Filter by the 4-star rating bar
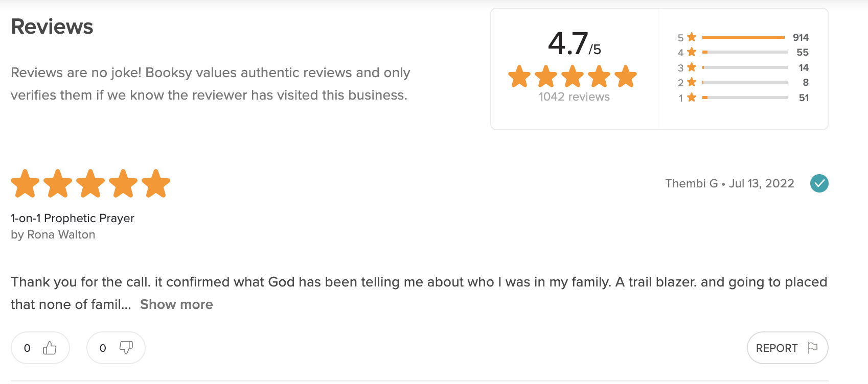Image resolution: width=868 pixels, height=384 pixels. tap(744, 52)
